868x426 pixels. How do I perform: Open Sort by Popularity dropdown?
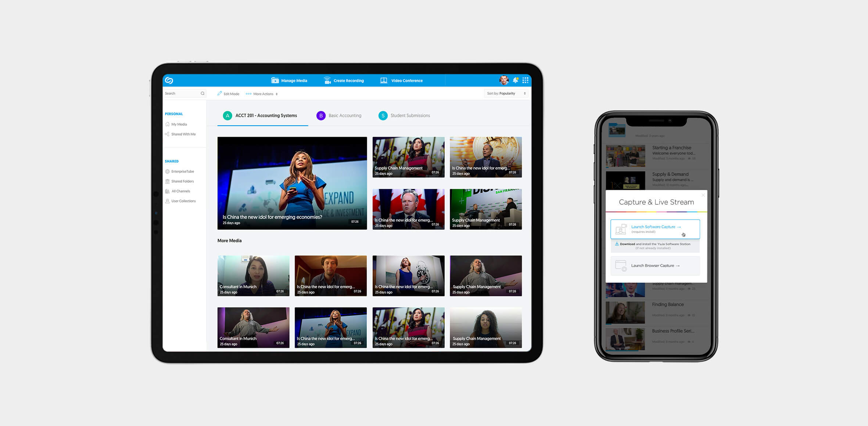(506, 93)
